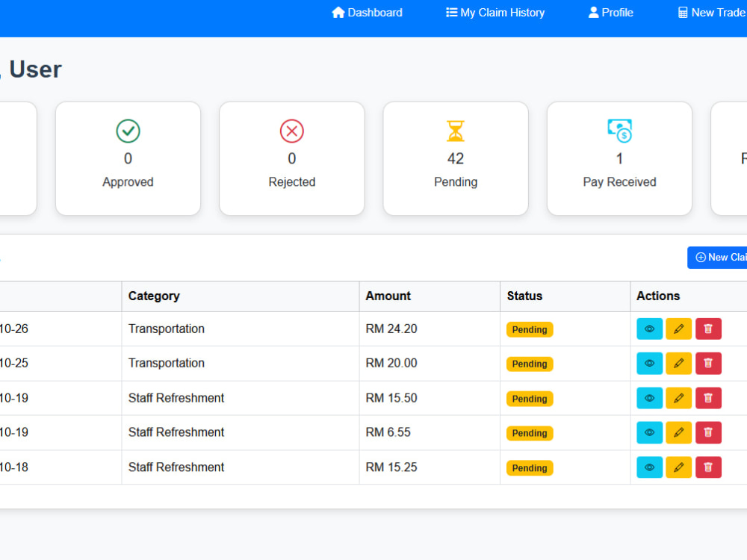Click the Pending badge for RM 24.20

530,329
